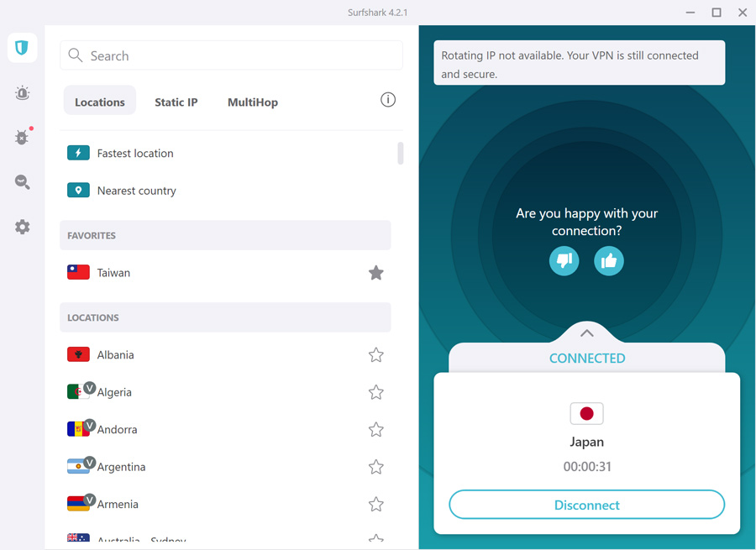The image size is (756, 550).
Task: Click the locations list scrollbar thumb
Action: [400, 154]
